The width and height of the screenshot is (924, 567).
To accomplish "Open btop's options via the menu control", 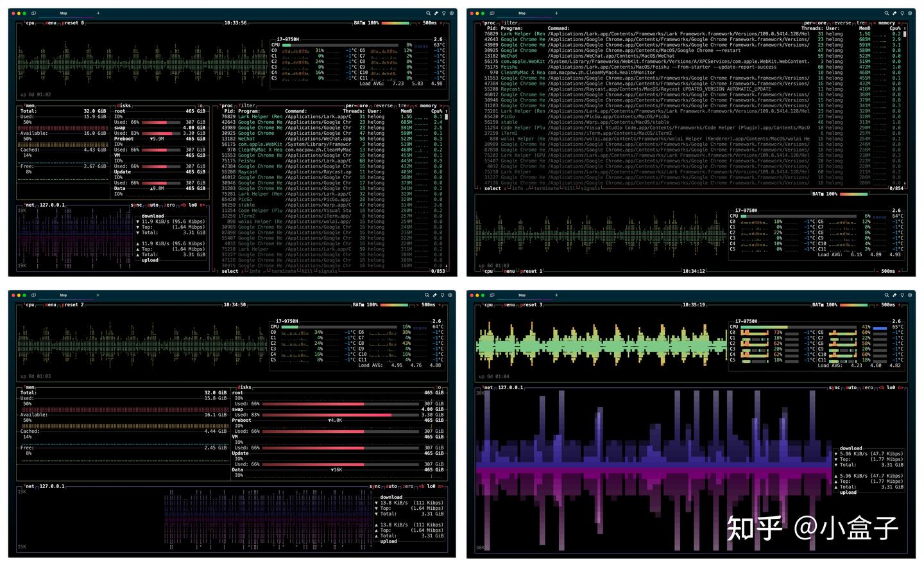I will [x=50, y=23].
